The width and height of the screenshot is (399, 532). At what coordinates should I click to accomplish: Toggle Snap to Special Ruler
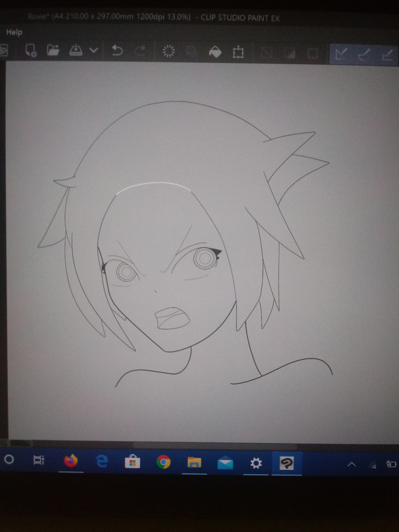(x=364, y=55)
